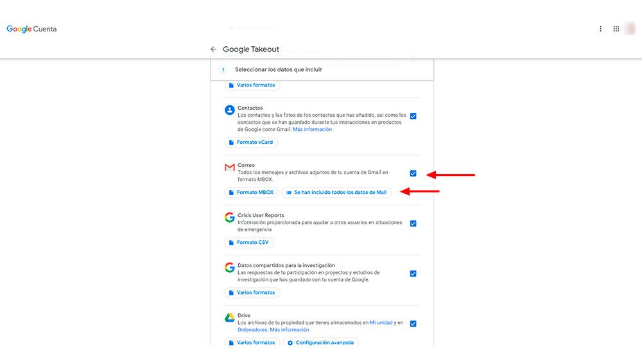Uncheck the Contactos checkbox

pyautogui.click(x=413, y=116)
